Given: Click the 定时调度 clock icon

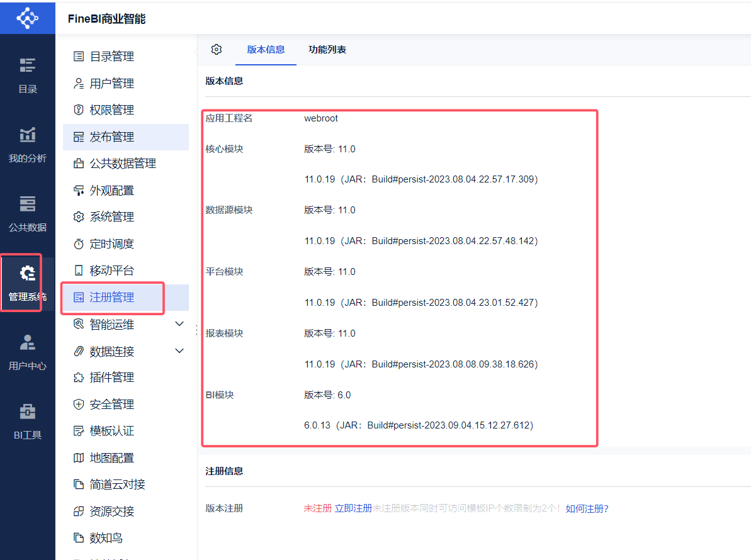Looking at the screenshot, I should 79,244.
